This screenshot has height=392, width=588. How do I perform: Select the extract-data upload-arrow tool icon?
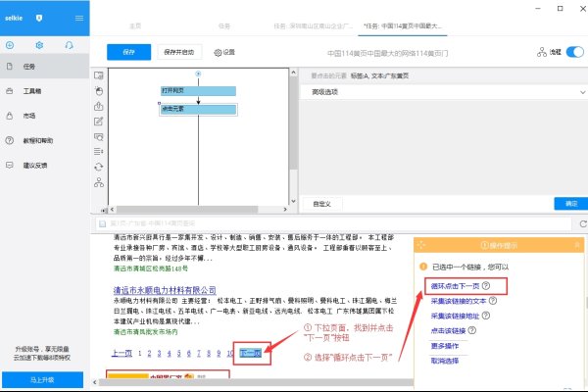pos(99,106)
